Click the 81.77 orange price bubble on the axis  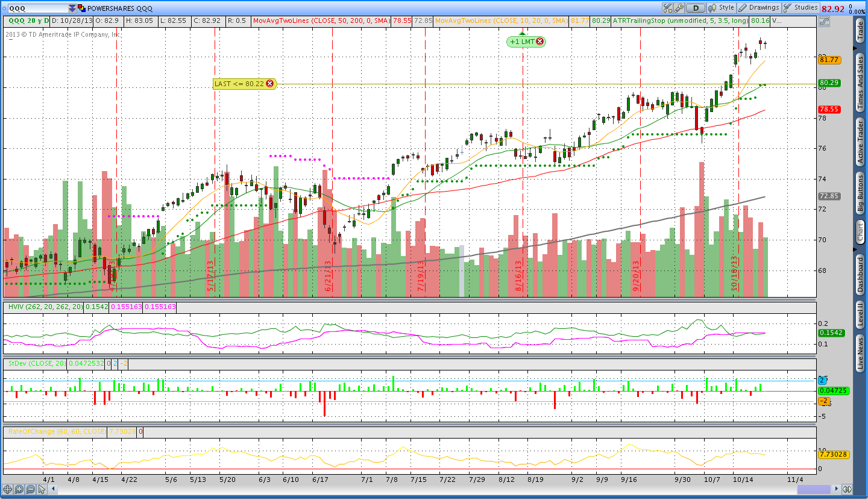click(x=829, y=60)
